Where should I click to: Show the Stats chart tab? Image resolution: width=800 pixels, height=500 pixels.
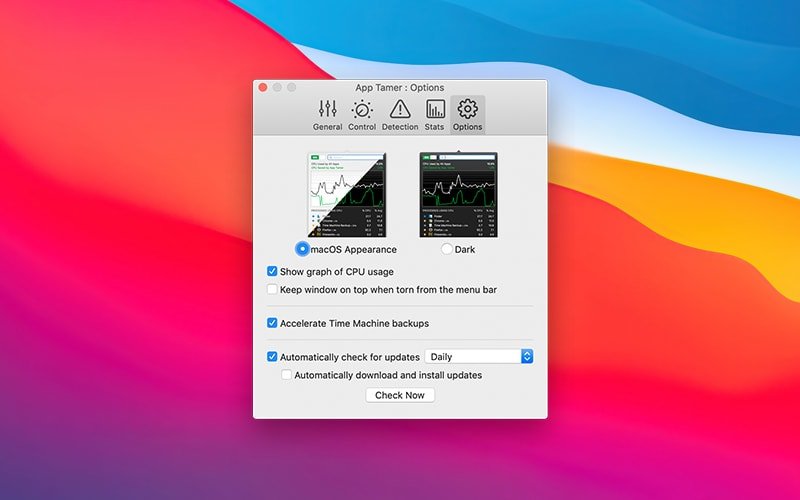435,115
